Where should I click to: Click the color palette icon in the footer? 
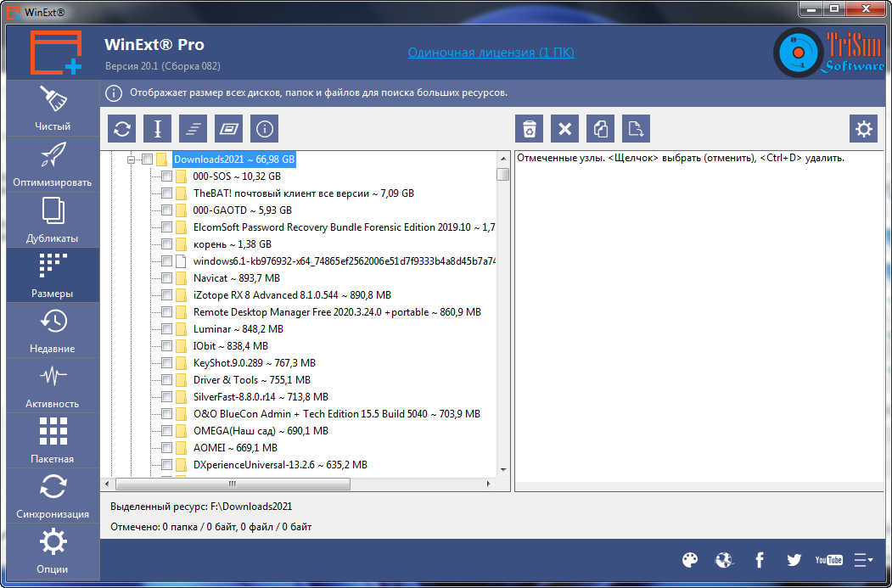pos(689,560)
